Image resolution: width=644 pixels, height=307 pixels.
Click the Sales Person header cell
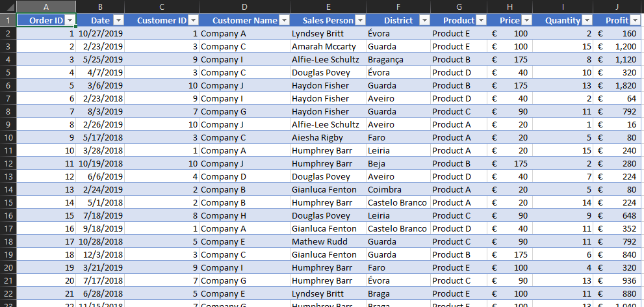(x=328, y=21)
